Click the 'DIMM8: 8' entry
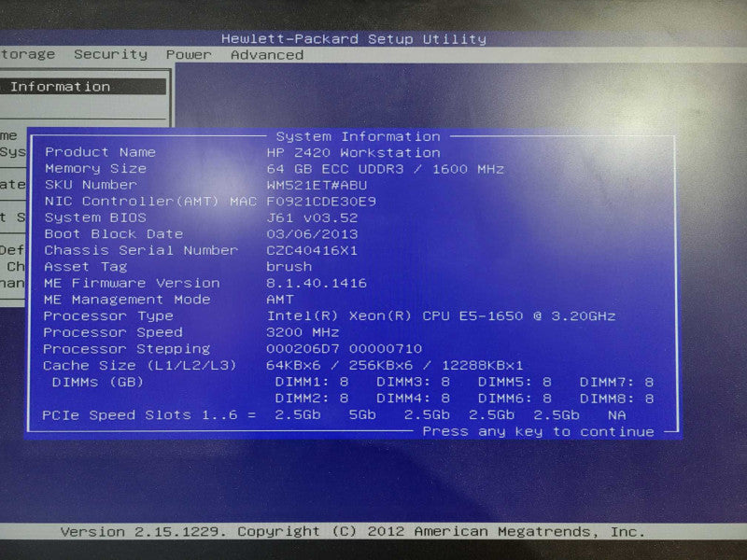747x560 pixels. pyautogui.click(x=616, y=399)
